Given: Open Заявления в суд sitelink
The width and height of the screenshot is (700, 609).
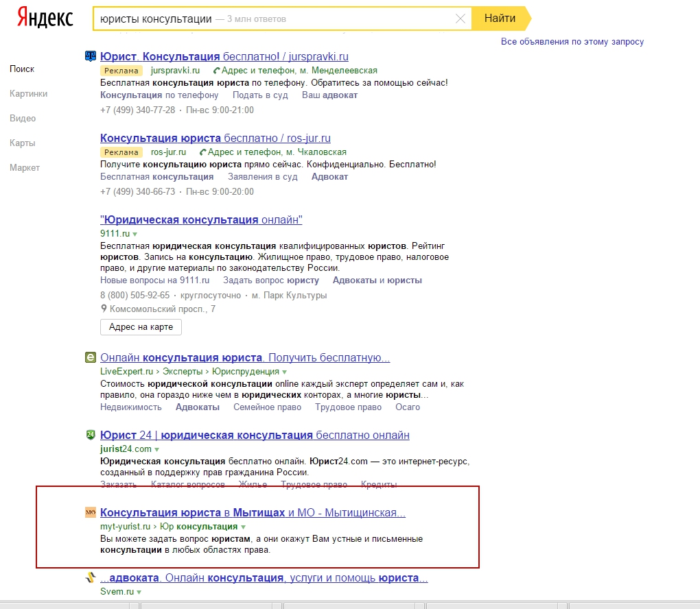Looking at the screenshot, I should click(262, 177).
